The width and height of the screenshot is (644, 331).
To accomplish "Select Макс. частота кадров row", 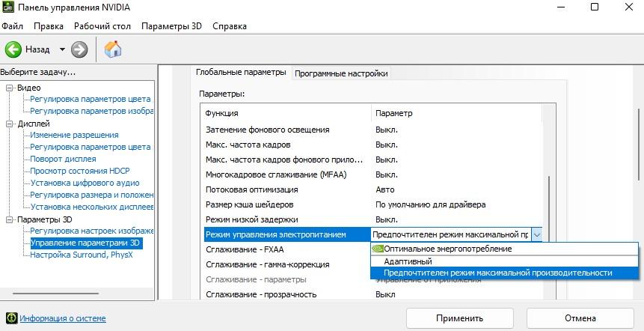I will click(373, 145).
